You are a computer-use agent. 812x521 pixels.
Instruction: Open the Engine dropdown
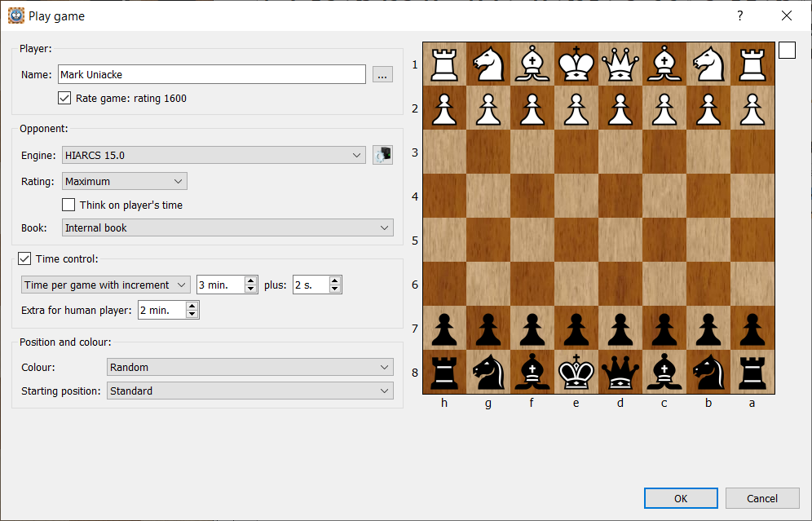point(214,156)
